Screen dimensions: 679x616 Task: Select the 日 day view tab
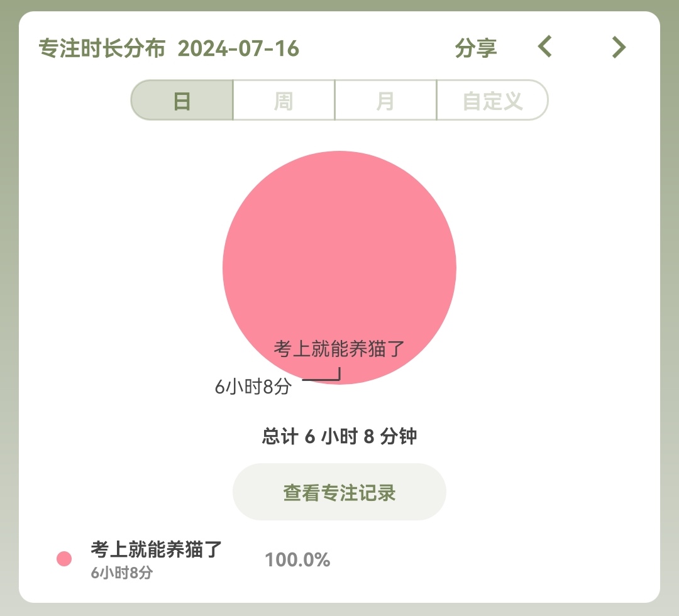coord(182,100)
